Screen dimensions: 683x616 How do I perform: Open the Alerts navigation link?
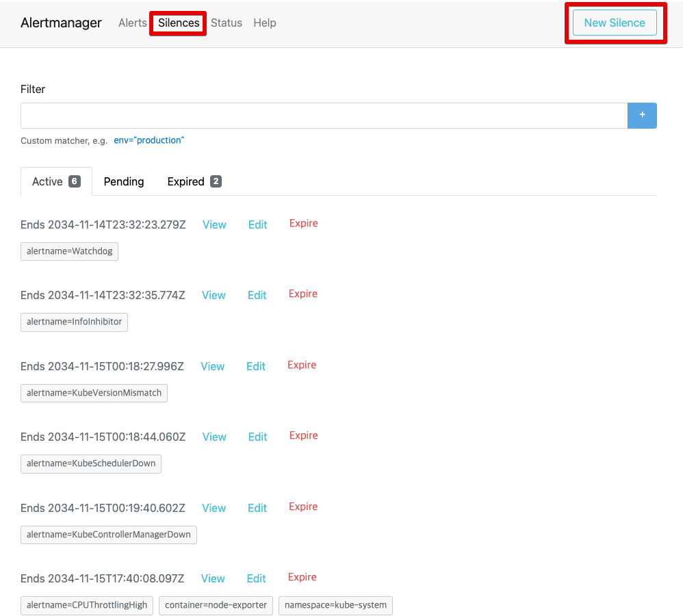pyautogui.click(x=132, y=23)
